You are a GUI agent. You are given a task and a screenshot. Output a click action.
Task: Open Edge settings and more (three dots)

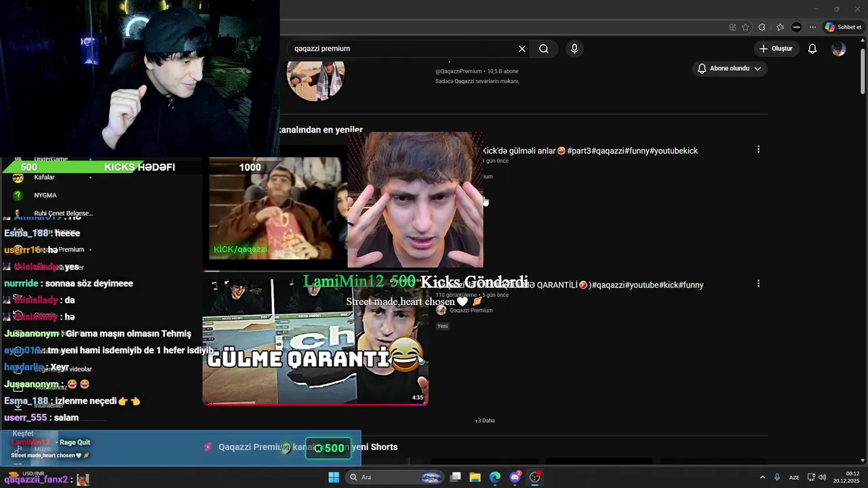pos(812,27)
